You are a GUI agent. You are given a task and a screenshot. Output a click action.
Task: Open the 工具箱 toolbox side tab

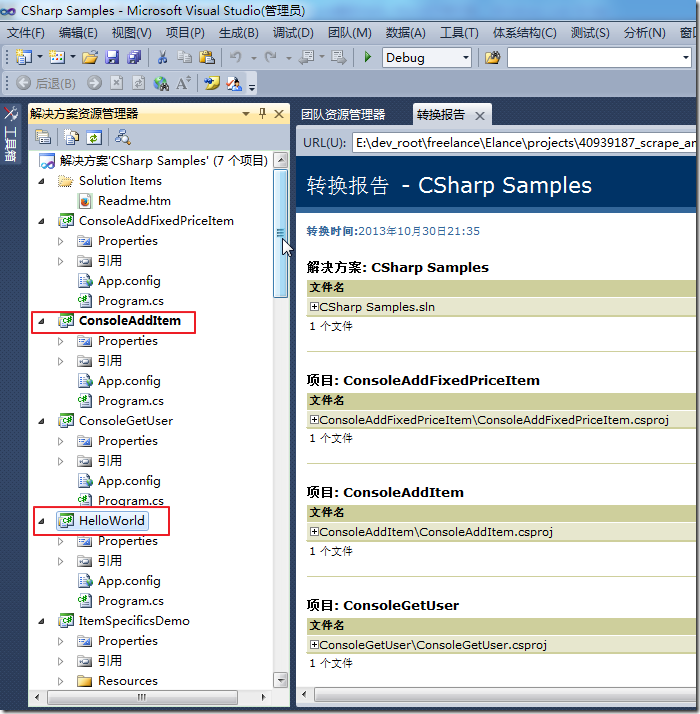click(10, 134)
